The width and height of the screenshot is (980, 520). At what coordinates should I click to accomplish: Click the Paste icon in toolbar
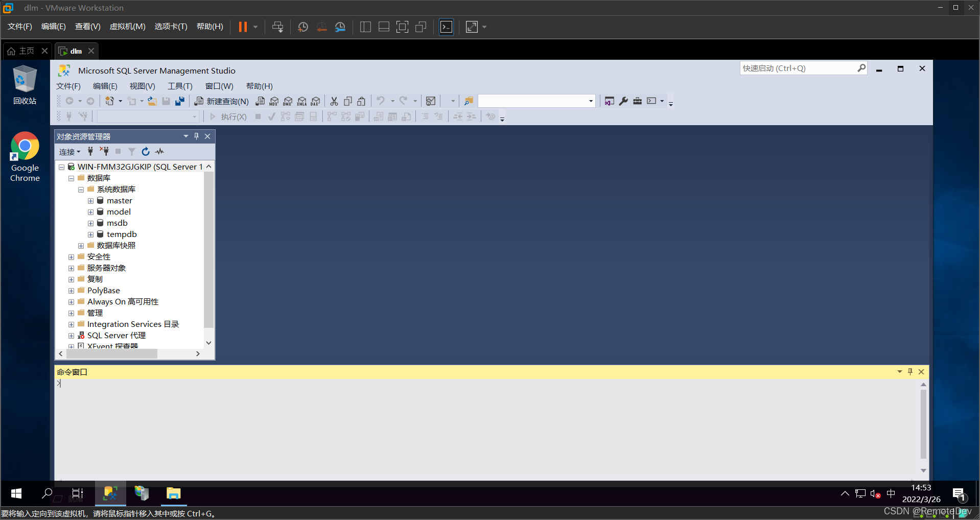[x=362, y=101]
